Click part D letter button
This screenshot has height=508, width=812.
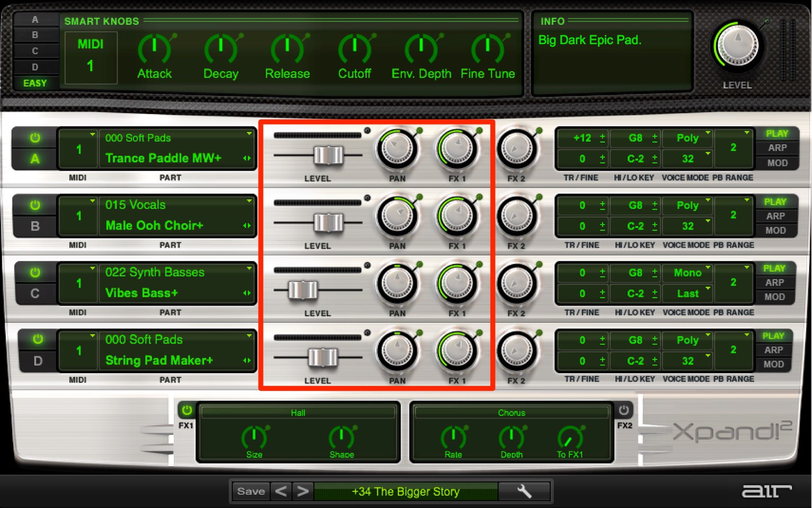(x=37, y=361)
